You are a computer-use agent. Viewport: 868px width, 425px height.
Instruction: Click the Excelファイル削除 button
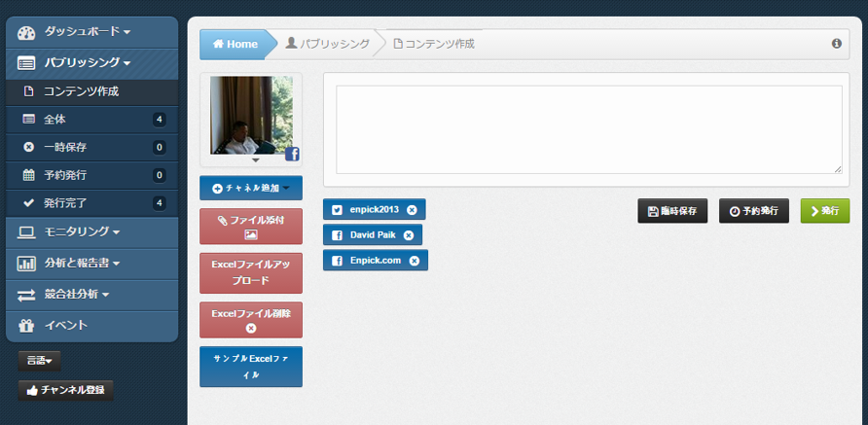tap(251, 320)
